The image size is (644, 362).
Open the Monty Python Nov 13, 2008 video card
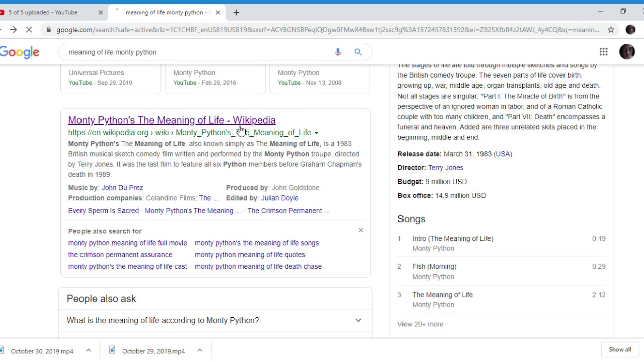[320, 79]
